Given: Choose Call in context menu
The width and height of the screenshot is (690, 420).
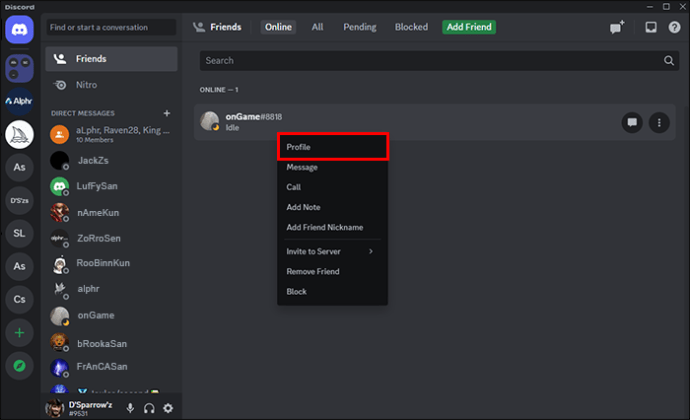Looking at the screenshot, I should [x=333, y=187].
